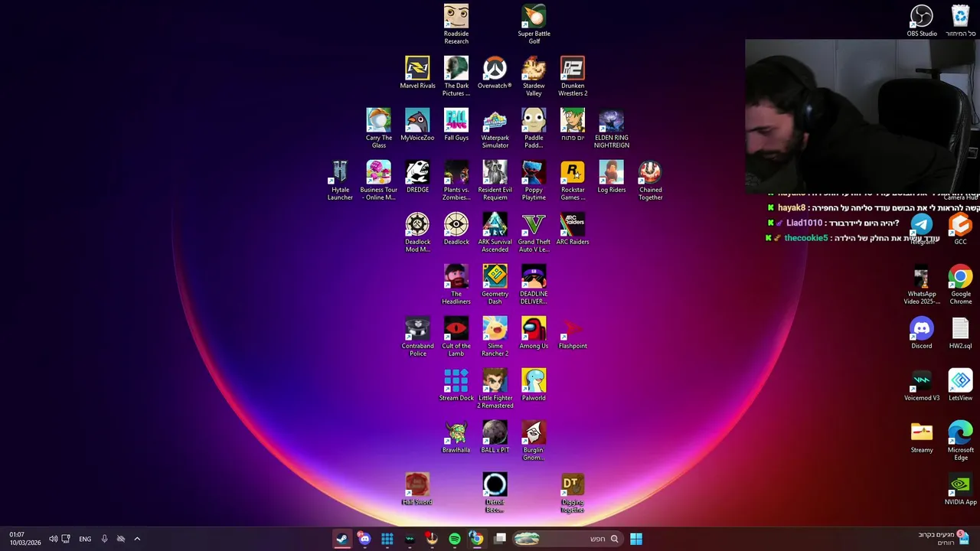The width and height of the screenshot is (980, 551).
Task: Open the Voicemod V3 desktop shortcut
Action: 922,385
